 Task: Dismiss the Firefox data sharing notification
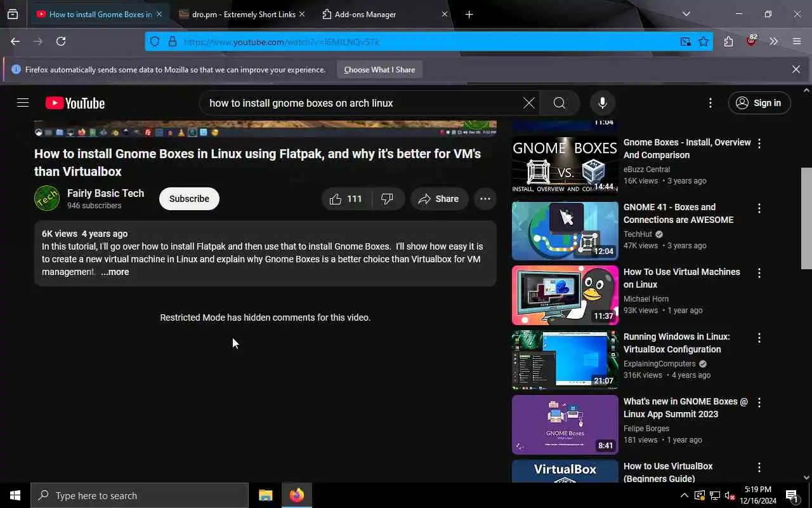[x=796, y=69]
